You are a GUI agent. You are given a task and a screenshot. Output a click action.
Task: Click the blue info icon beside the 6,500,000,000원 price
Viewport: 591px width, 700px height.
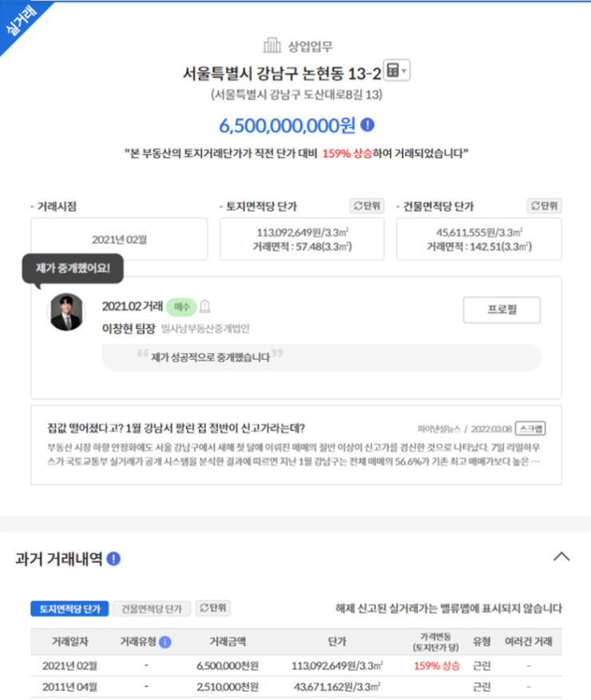tap(367, 125)
